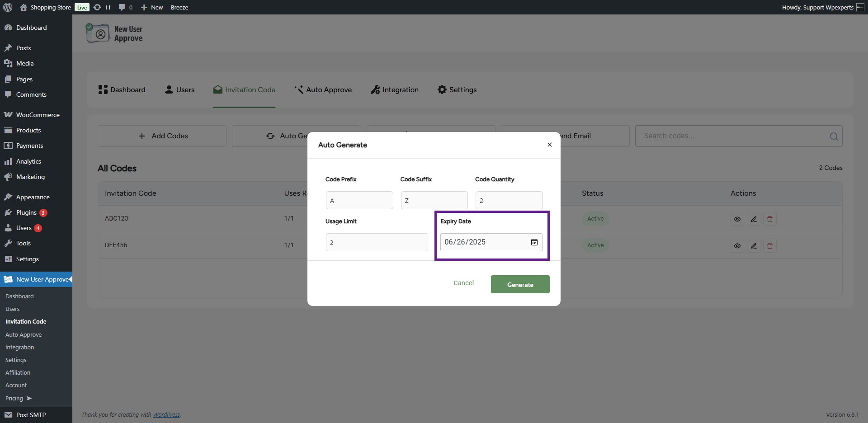Click the eye icon for code DEF456
Viewport: 868px width, 423px height.
[737, 246]
